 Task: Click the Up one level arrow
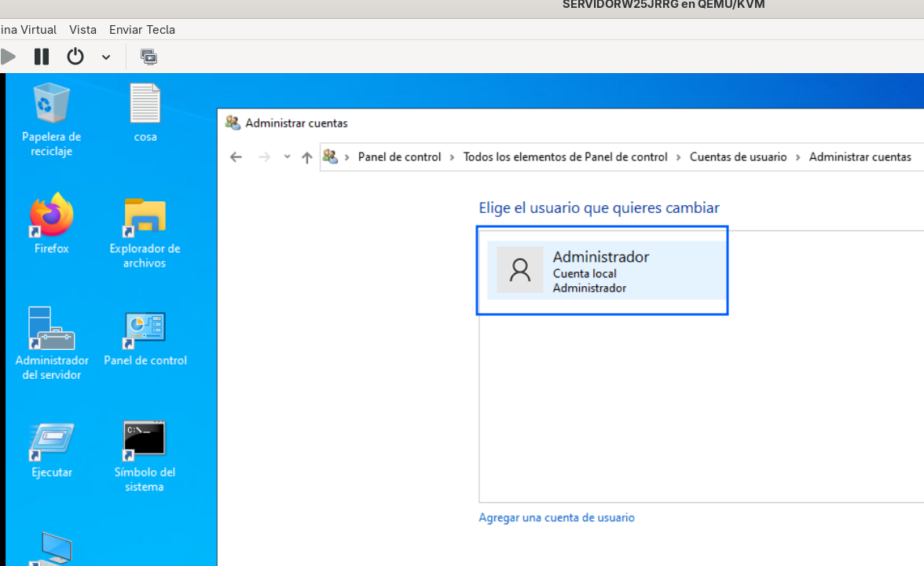pos(306,157)
